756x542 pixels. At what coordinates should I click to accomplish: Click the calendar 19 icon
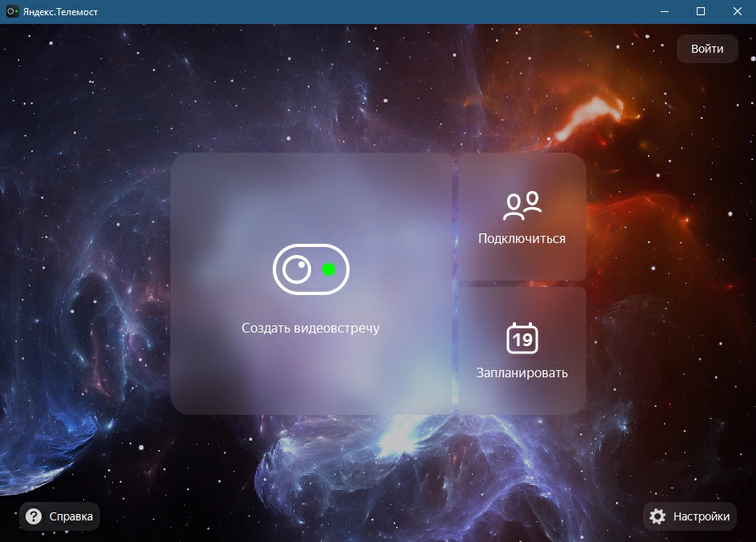pyautogui.click(x=522, y=338)
